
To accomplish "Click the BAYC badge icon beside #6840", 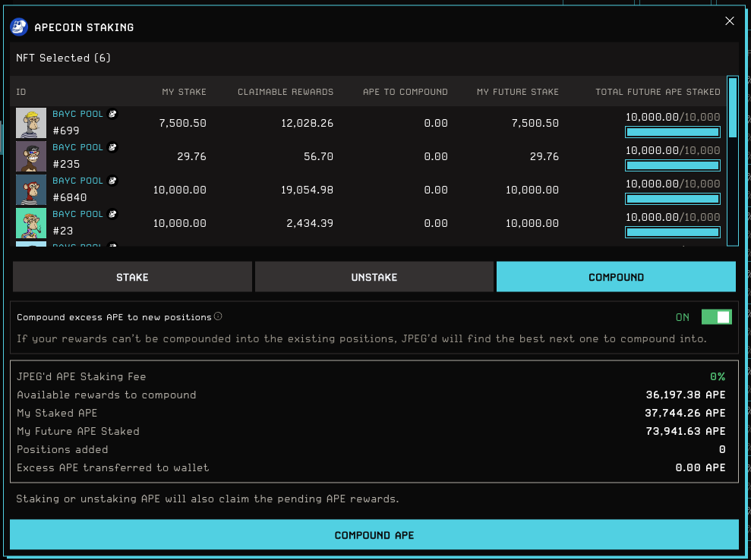I will point(112,181).
